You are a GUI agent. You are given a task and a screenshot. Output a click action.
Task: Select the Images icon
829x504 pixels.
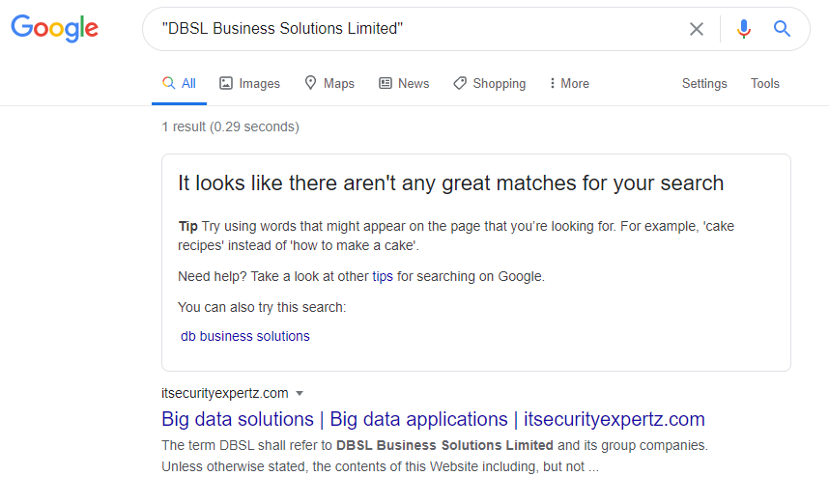click(226, 83)
